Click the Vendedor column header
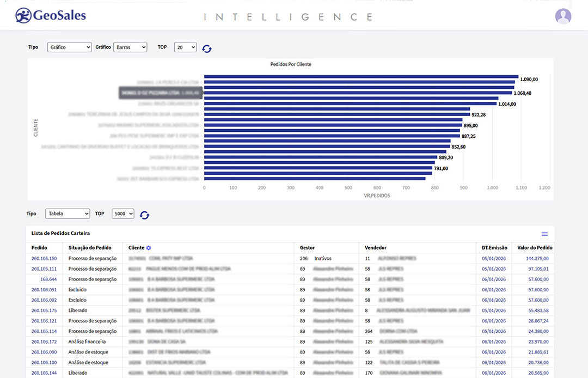The width and height of the screenshot is (588, 378). click(376, 248)
